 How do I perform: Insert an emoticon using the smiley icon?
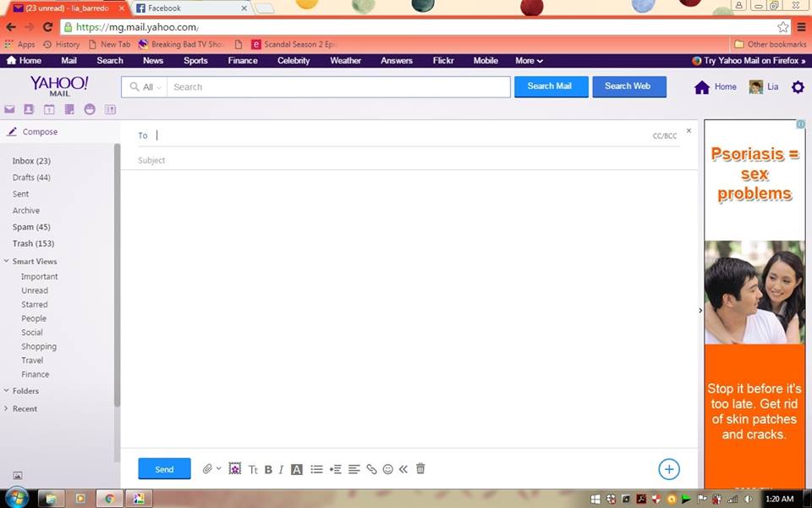(x=388, y=469)
